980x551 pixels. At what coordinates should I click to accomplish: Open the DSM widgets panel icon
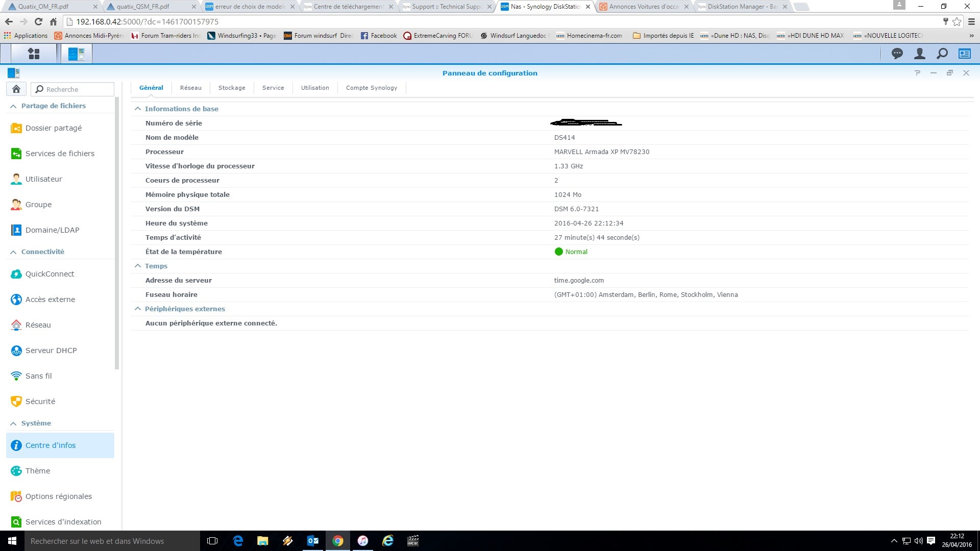[x=965, y=54]
